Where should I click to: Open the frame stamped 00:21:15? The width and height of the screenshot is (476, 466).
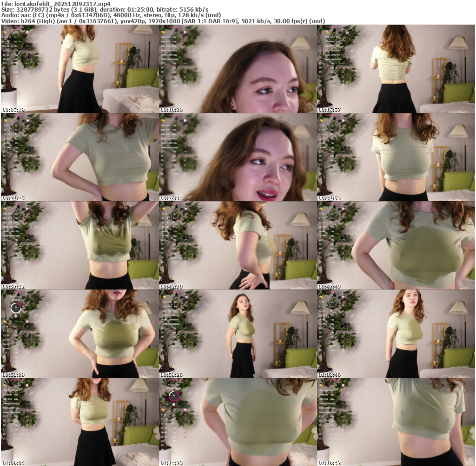coord(80,157)
